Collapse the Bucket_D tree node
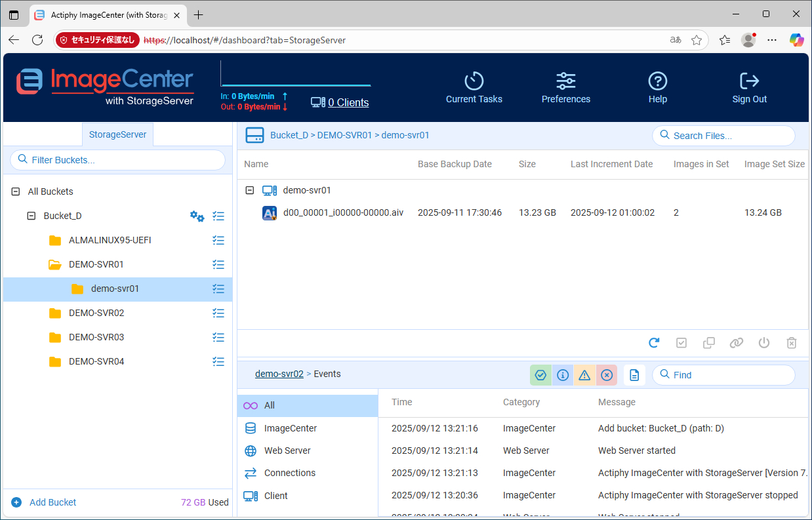Viewport: 812px width, 520px height. click(x=31, y=216)
